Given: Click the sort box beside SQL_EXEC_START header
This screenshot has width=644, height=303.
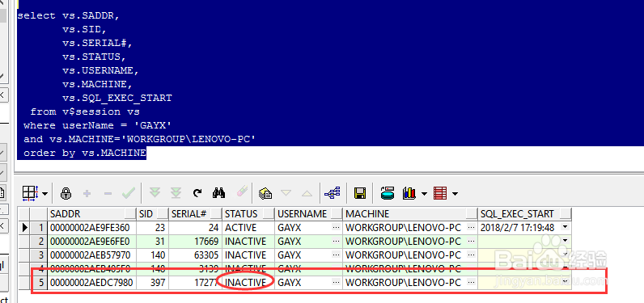Looking at the screenshot, I should (566, 213).
